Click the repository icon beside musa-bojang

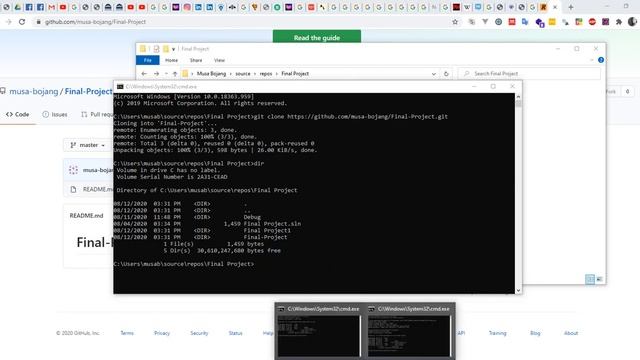pyautogui.click(x=3, y=91)
